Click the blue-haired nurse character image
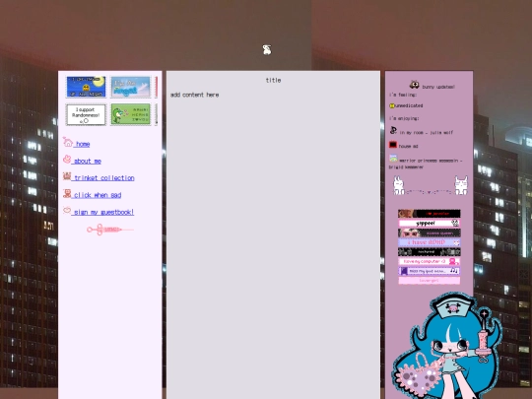This screenshot has width=532, height=399. point(447,346)
